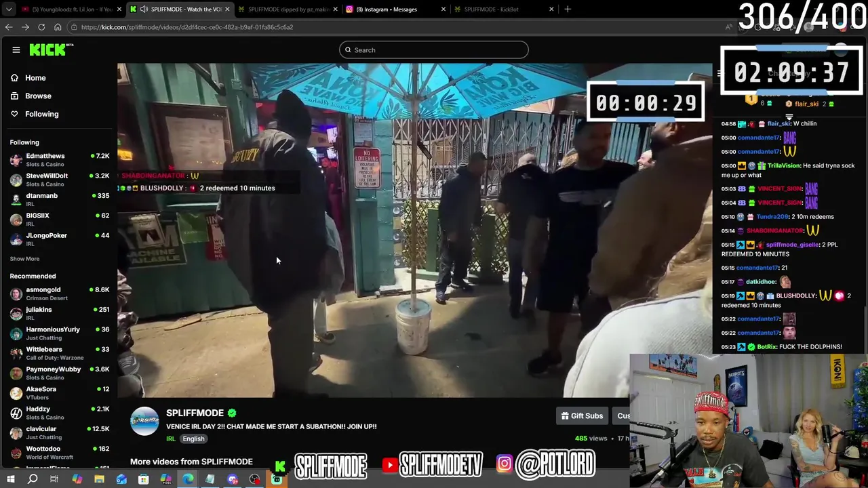The width and height of the screenshot is (868, 488).
Task: Click the SPLIFFMODE channel avatar
Action: pos(144,422)
